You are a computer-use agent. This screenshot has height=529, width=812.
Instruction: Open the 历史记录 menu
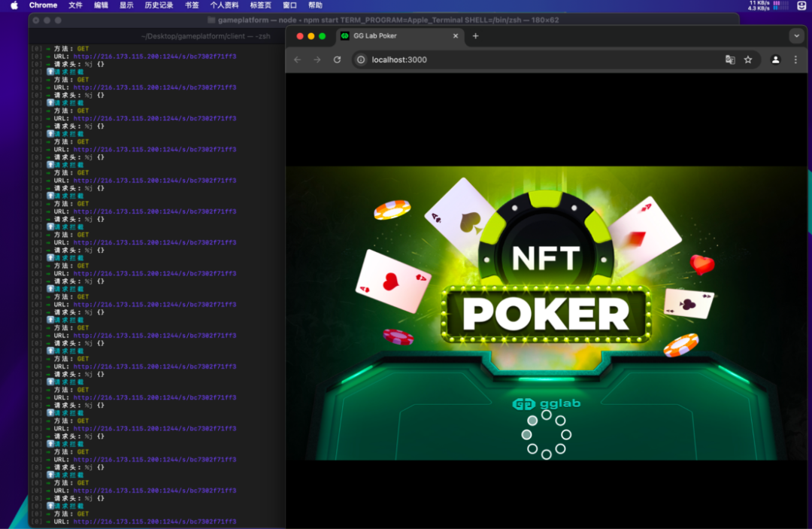click(159, 5)
